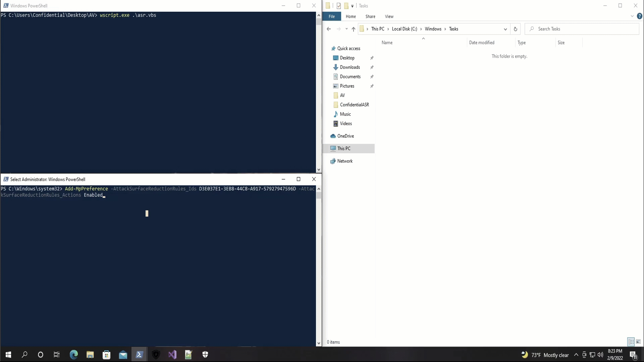The height and width of the screenshot is (362, 644).
Task: Open notification center icon
Action: click(633, 355)
